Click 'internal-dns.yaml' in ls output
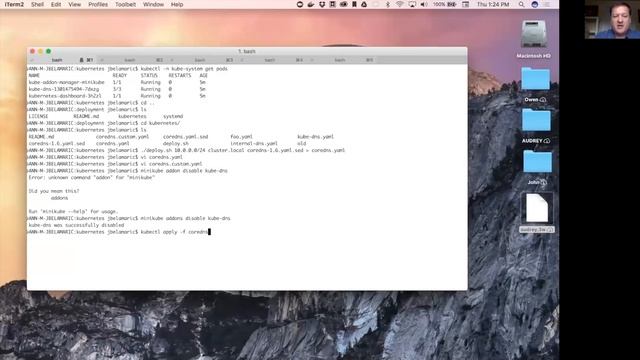Screen dimensions: 640x360 click(x=254, y=144)
